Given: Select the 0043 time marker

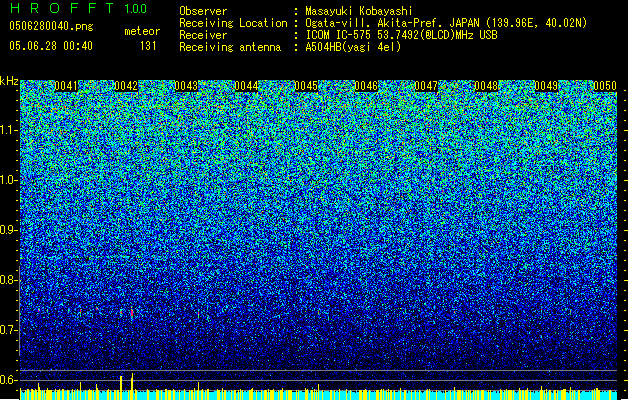Looking at the screenshot, I should point(186,86).
